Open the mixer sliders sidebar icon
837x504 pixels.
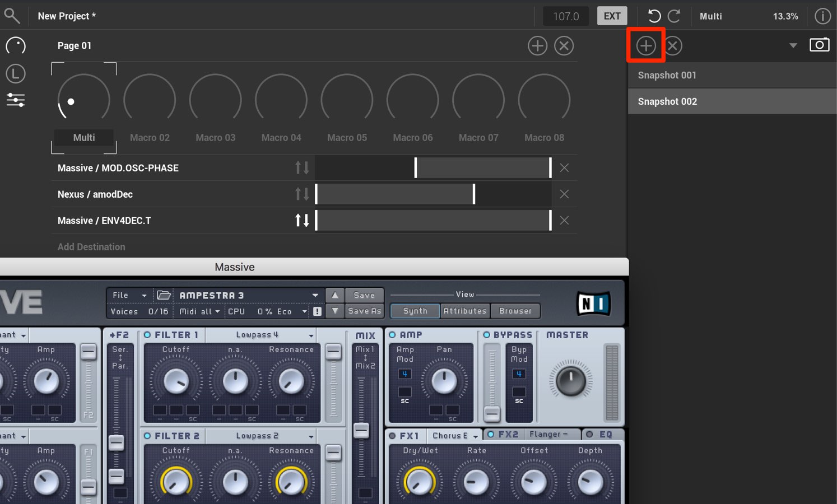(x=16, y=100)
